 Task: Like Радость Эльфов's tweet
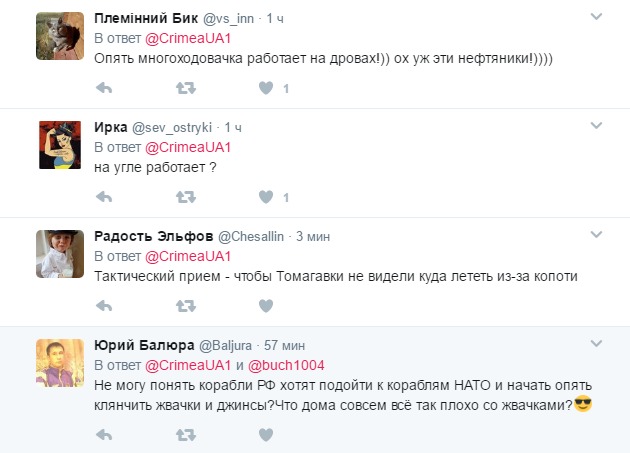(x=266, y=304)
